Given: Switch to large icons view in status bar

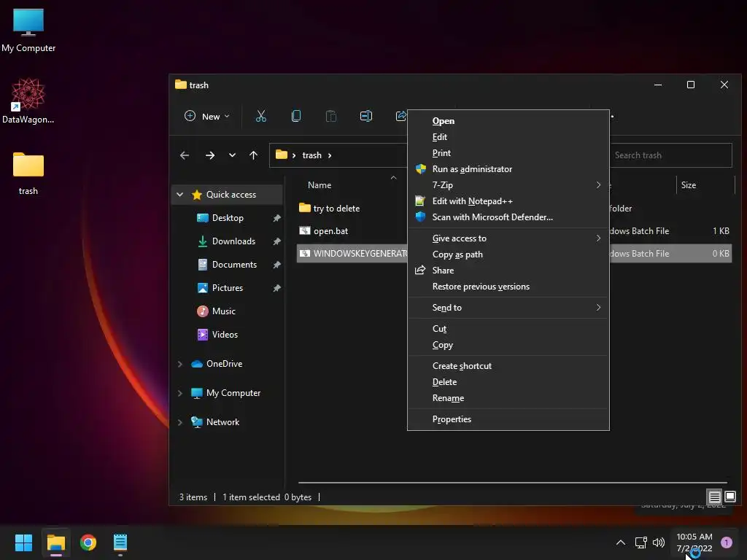Looking at the screenshot, I should (x=729, y=497).
